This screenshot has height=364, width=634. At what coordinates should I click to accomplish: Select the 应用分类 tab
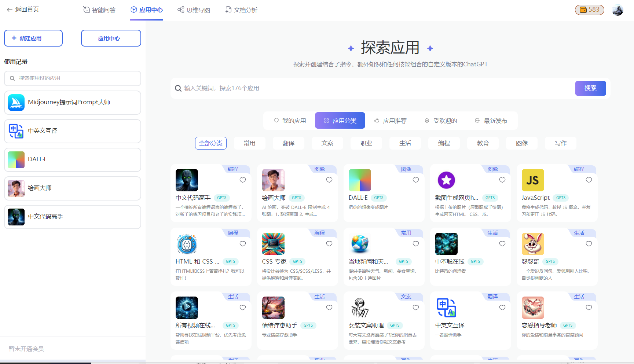click(340, 121)
